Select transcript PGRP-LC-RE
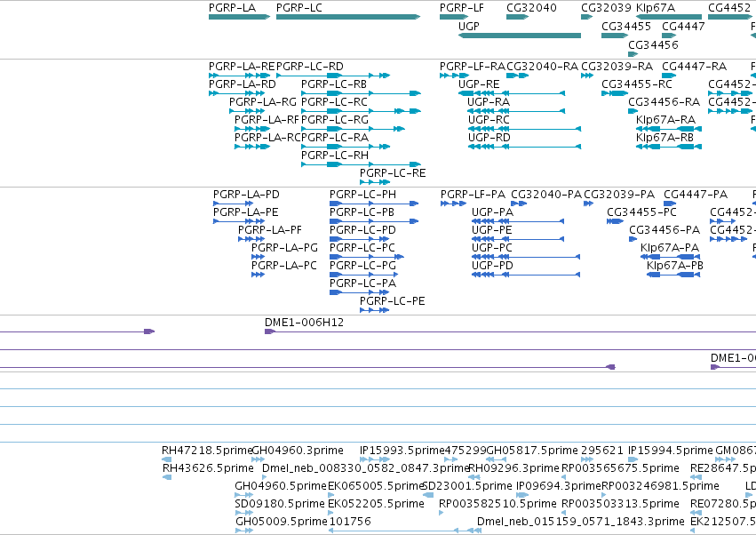This screenshot has width=756, height=535. click(375, 182)
